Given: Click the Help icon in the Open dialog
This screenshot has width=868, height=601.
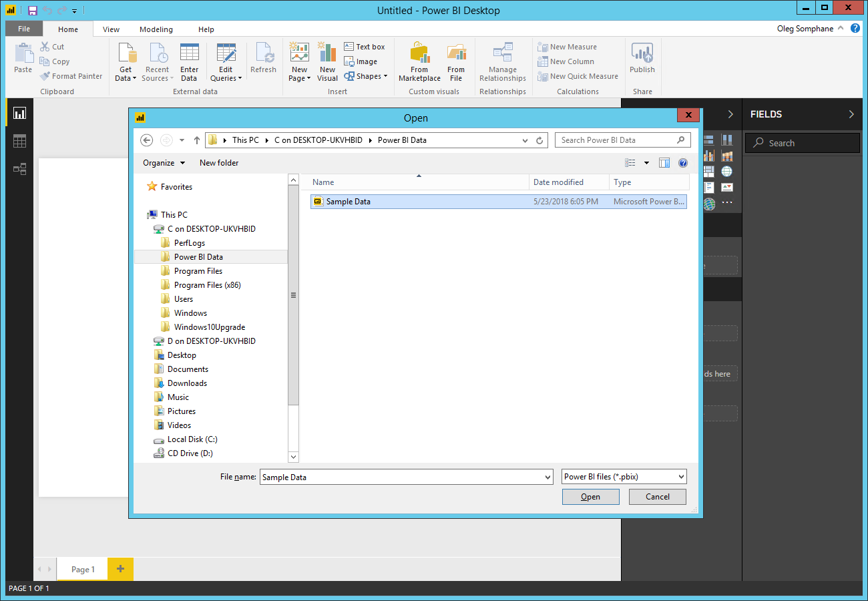Looking at the screenshot, I should 682,162.
